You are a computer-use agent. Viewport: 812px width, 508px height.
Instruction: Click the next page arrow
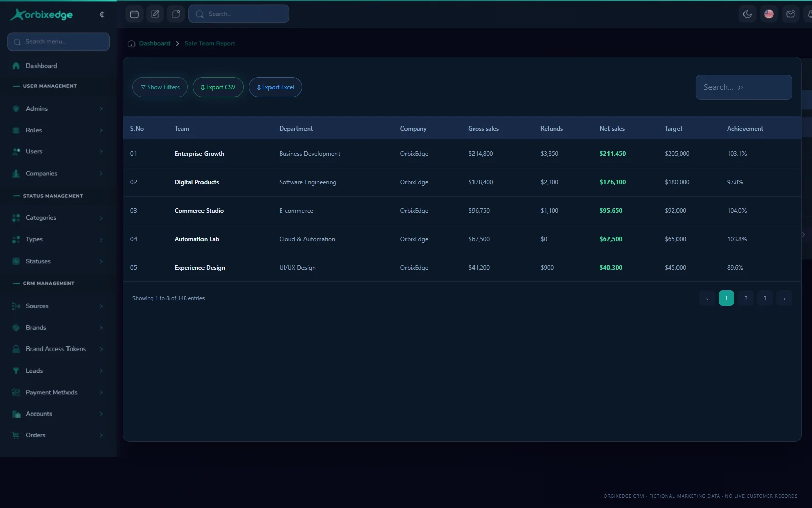click(x=784, y=298)
